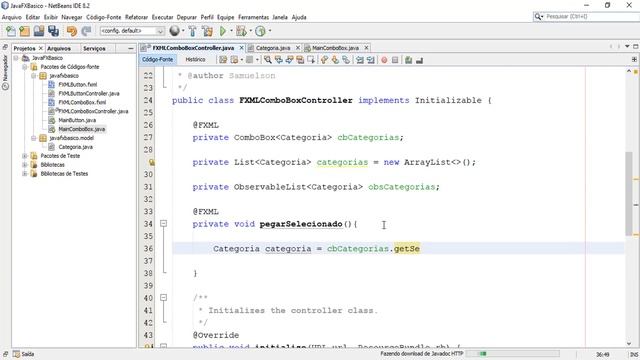Click the Undo arrow icon
The image size is (640, 360).
pos(71,31)
